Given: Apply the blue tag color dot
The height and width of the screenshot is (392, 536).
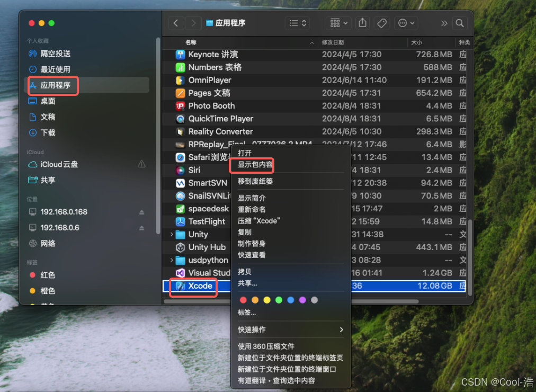Looking at the screenshot, I should [291, 300].
